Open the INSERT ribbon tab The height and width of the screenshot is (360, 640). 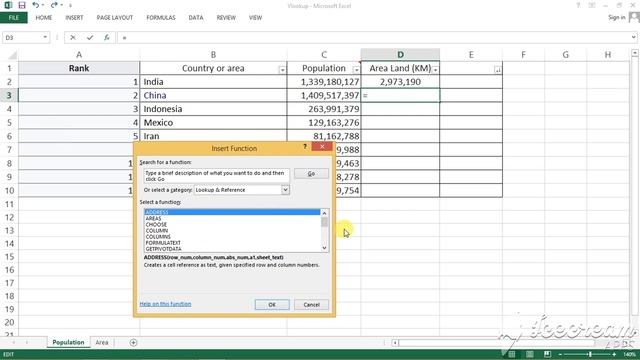tap(74, 18)
